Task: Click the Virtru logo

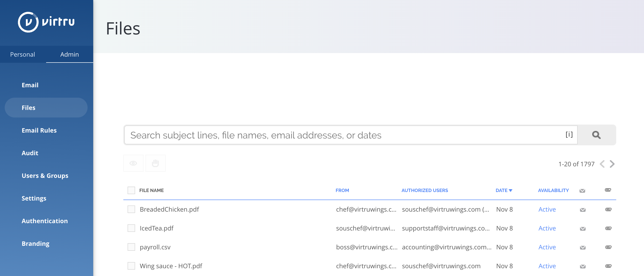Action: 46,22
